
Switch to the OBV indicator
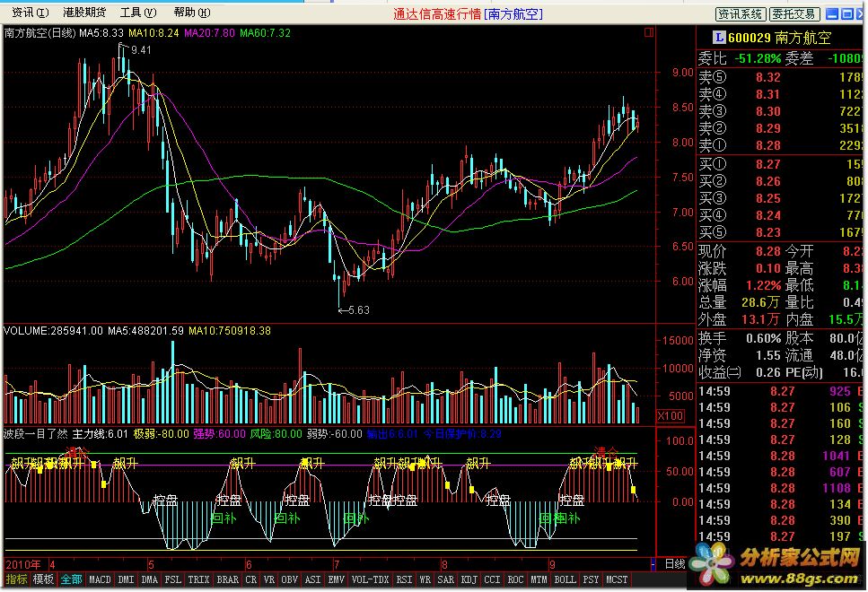(x=290, y=579)
